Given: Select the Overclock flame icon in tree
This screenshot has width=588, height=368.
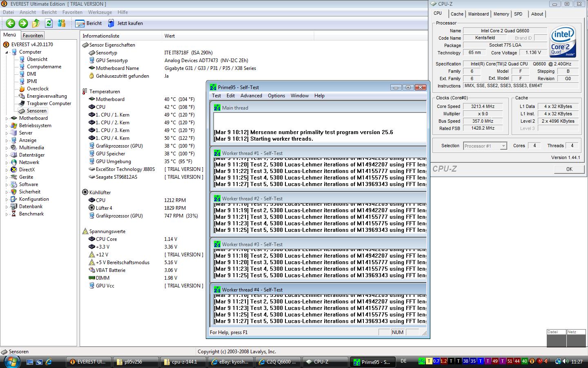Looking at the screenshot, I should [x=22, y=89].
